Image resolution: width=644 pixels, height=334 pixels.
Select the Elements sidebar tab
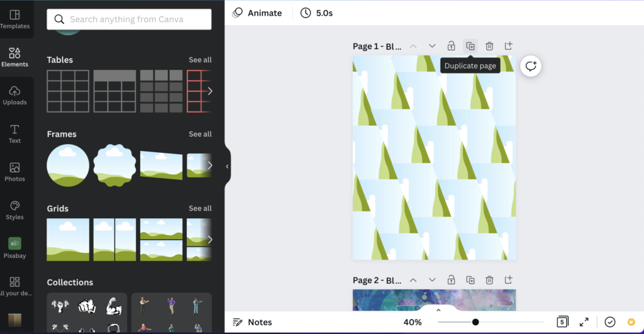(15, 57)
